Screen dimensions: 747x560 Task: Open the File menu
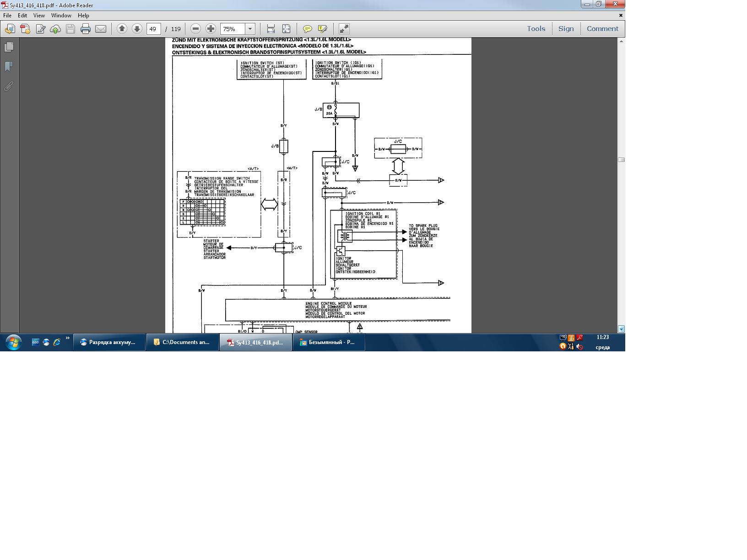[x=7, y=15]
